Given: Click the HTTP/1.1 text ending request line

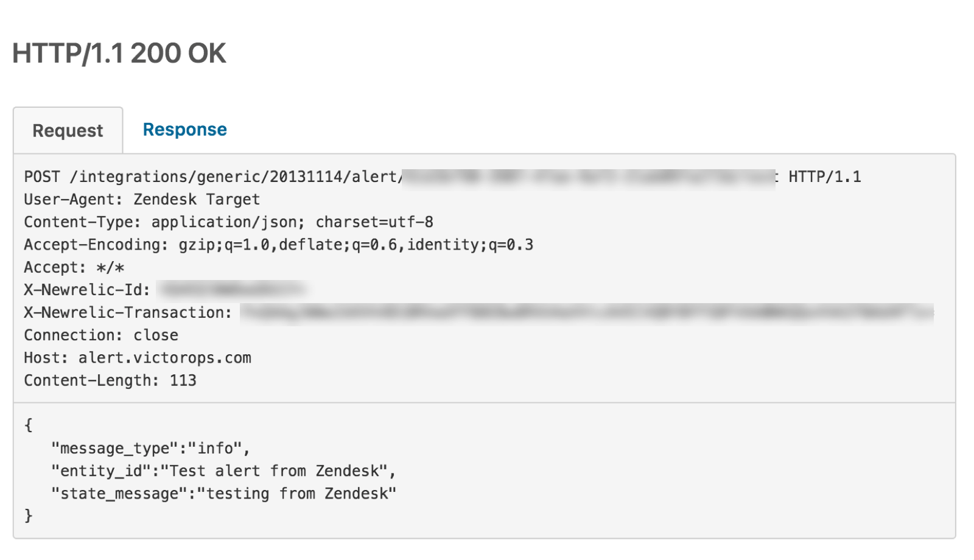Looking at the screenshot, I should pos(825,177).
